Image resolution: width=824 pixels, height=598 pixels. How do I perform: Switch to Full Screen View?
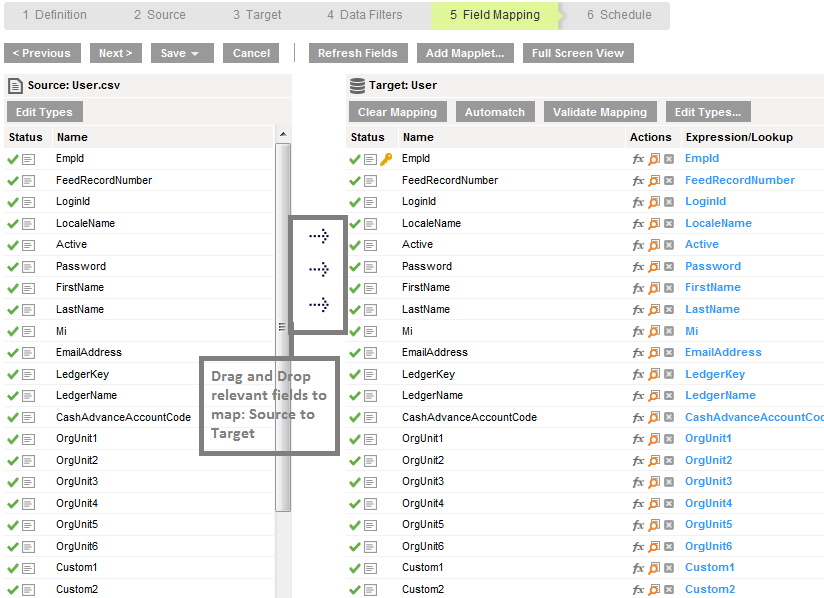pyautogui.click(x=578, y=53)
